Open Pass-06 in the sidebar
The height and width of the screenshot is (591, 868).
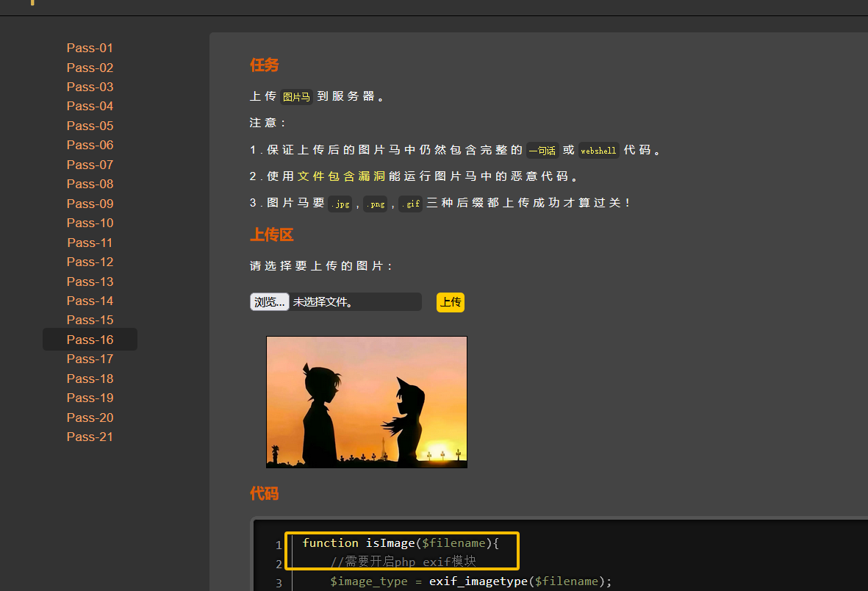pos(90,145)
